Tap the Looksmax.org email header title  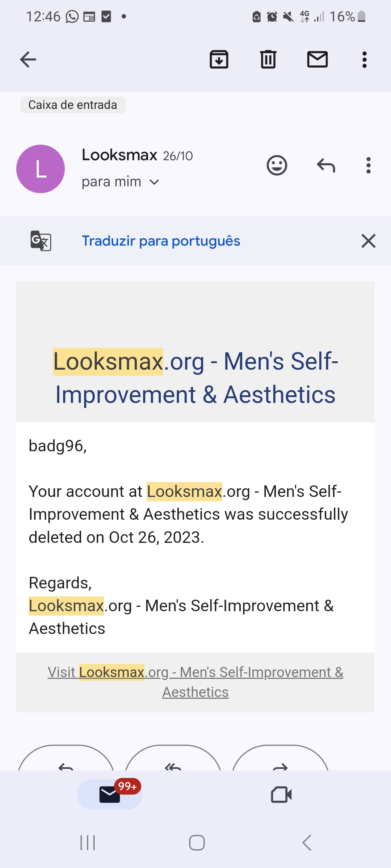click(195, 378)
